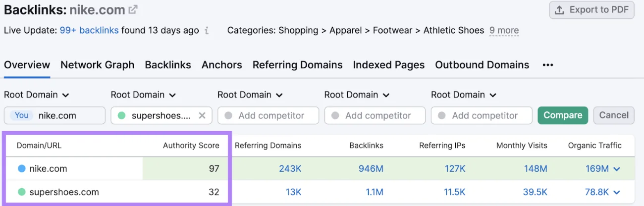Expand the fourth Root Domain dropdown
This screenshot has height=206, width=644.
click(357, 95)
